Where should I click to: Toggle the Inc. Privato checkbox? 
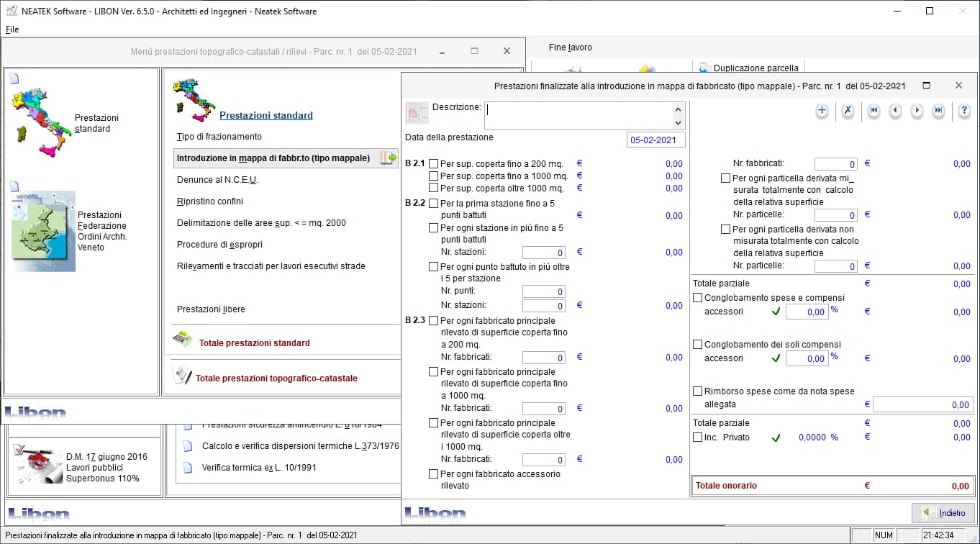coord(697,438)
